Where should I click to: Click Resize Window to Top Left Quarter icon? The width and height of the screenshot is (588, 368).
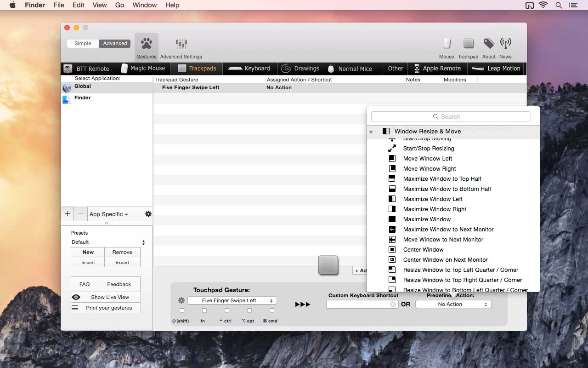(392, 270)
